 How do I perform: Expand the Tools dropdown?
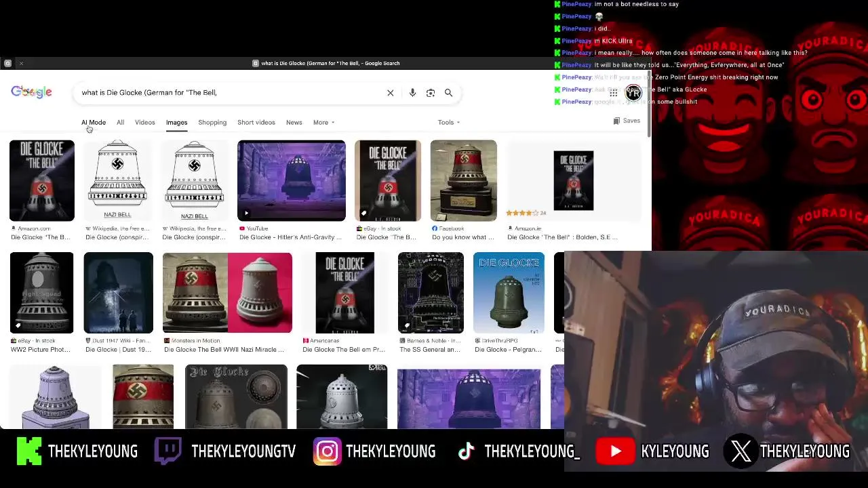point(449,122)
